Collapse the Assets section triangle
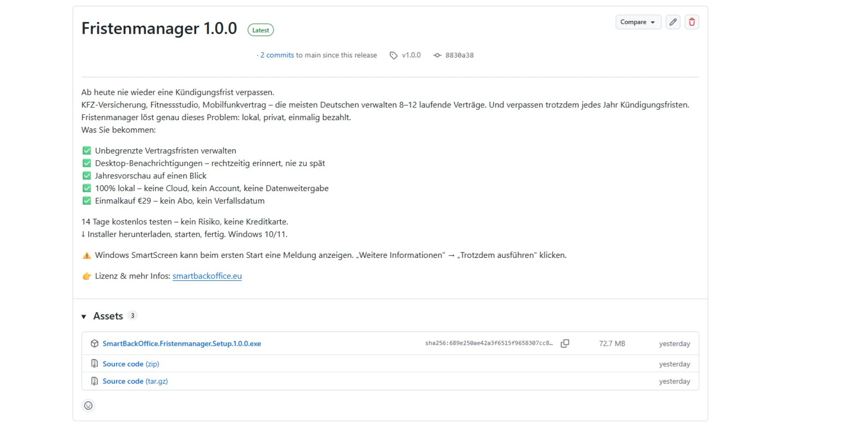Image resolution: width=868 pixels, height=427 pixels. click(x=84, y=317)
